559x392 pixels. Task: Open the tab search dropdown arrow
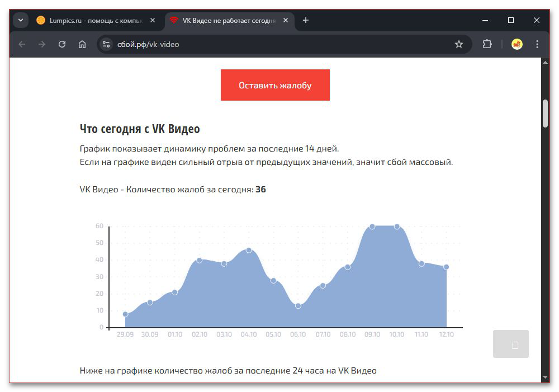point(21,20)
